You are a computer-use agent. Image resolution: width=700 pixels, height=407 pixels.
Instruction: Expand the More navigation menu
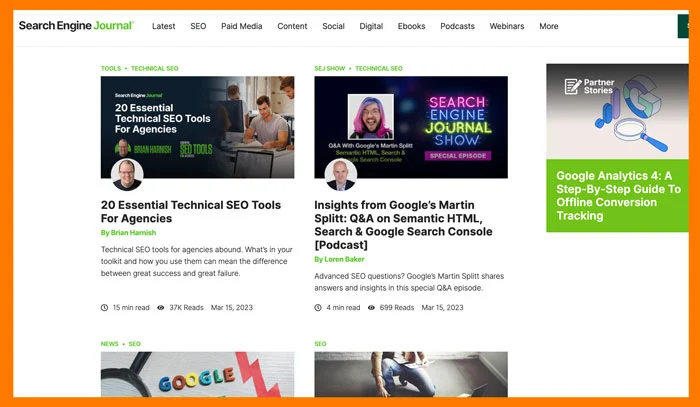tap(549, 26)
